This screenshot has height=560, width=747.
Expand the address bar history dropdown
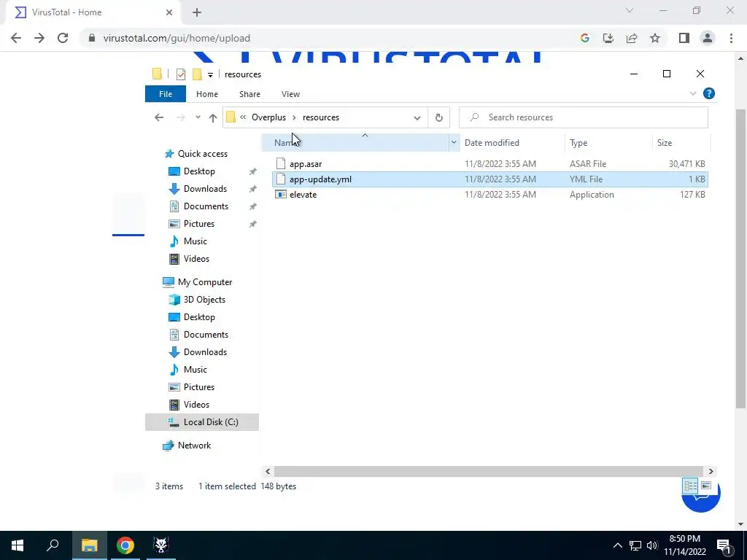pyautogui.click(x=417, y=117)
